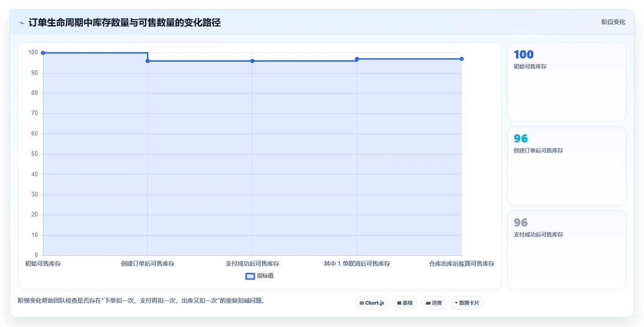This screenshot has height=327, width=644.
Task: Click the 进度 tag chip
Action: pos(433,303)
